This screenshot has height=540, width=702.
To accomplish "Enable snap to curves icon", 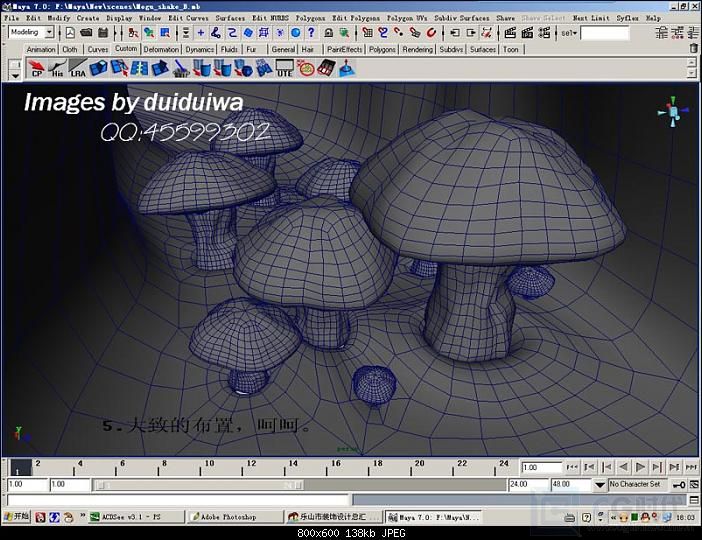I will click(x=383, y=32).
